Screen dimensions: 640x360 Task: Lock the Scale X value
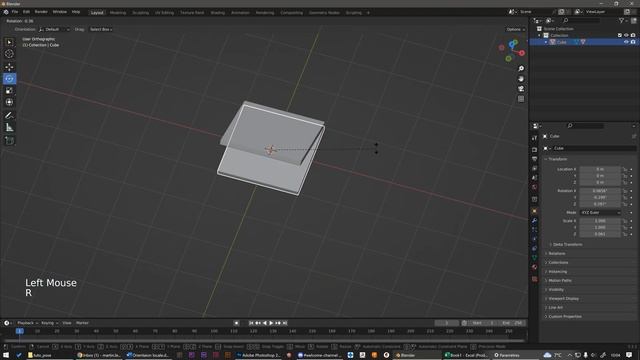click(x=625, y=221)
